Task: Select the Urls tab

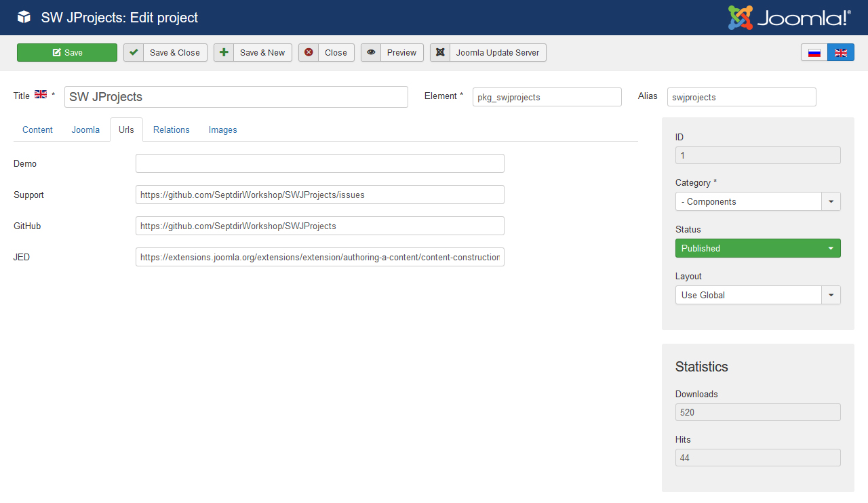Action: (x=126, y=129)
